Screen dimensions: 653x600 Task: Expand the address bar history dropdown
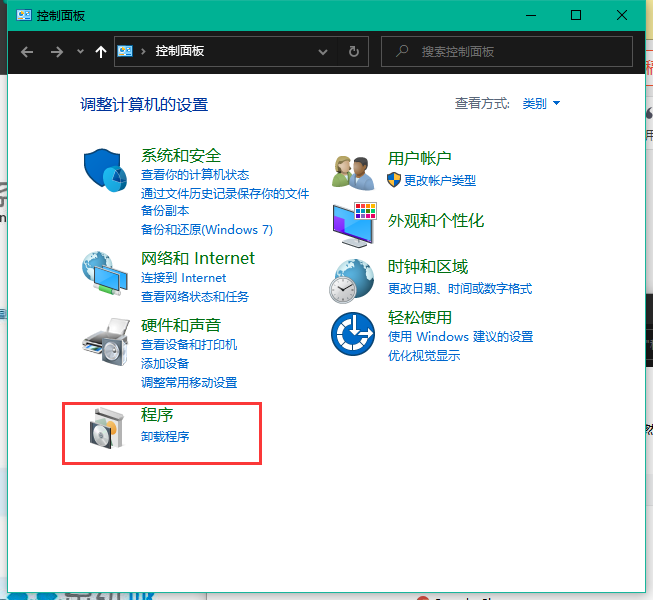click(x=323, y=52)
